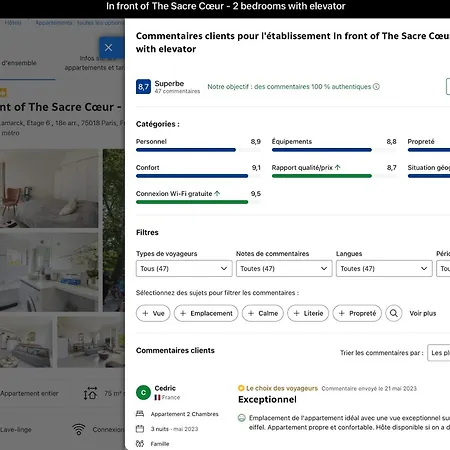Toggle the Emplacement topic filter chip
Screen dimensions: 450x450
coord(206,313)
